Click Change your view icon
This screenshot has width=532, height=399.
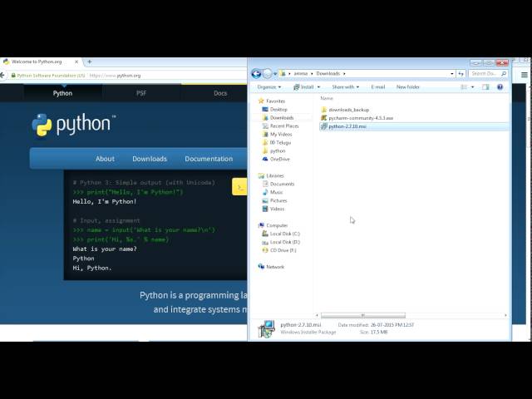pos(464,87)
